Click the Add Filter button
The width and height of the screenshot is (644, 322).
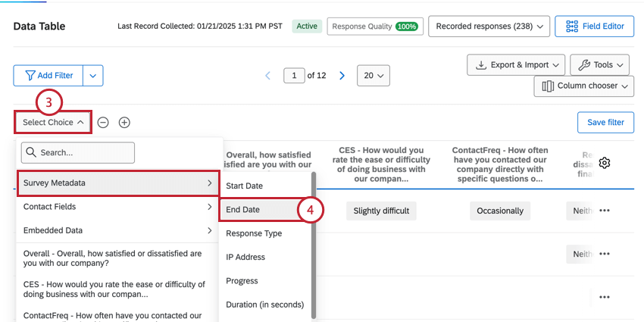click(x=48, y=76)
